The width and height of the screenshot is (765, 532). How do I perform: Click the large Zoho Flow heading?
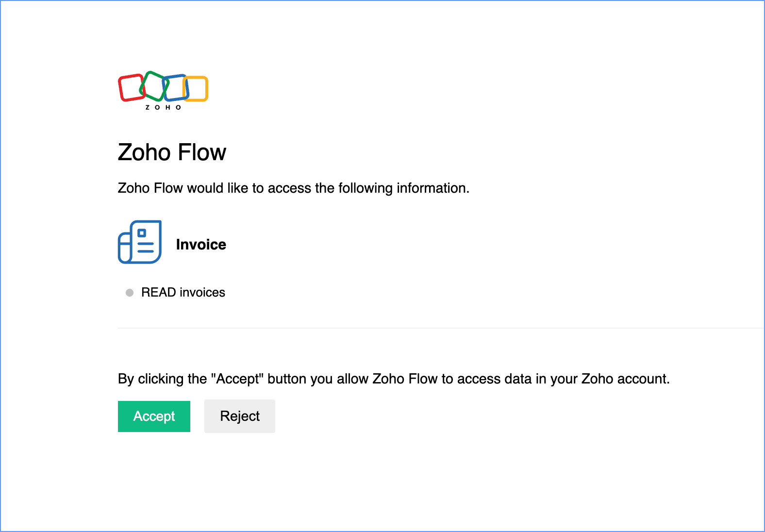tap(172, 152)
